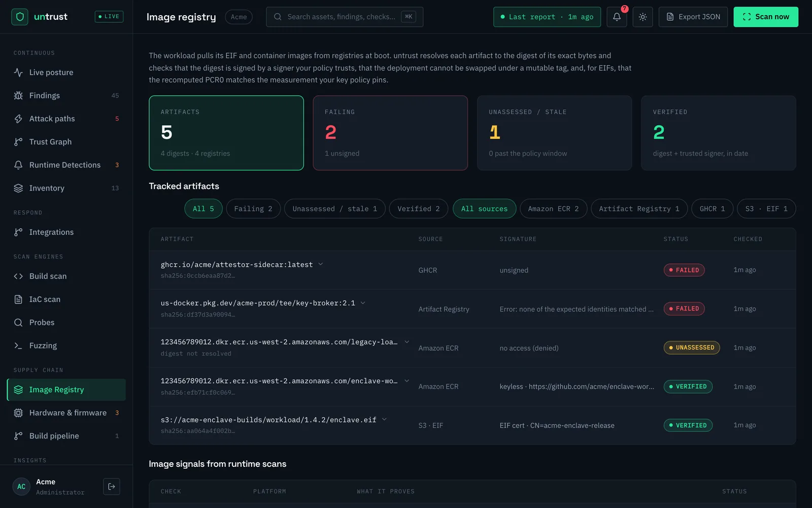Open Hardware & firmware page
Screen dimensions: 812x508
pyautogui.click(x=66, y=413)
